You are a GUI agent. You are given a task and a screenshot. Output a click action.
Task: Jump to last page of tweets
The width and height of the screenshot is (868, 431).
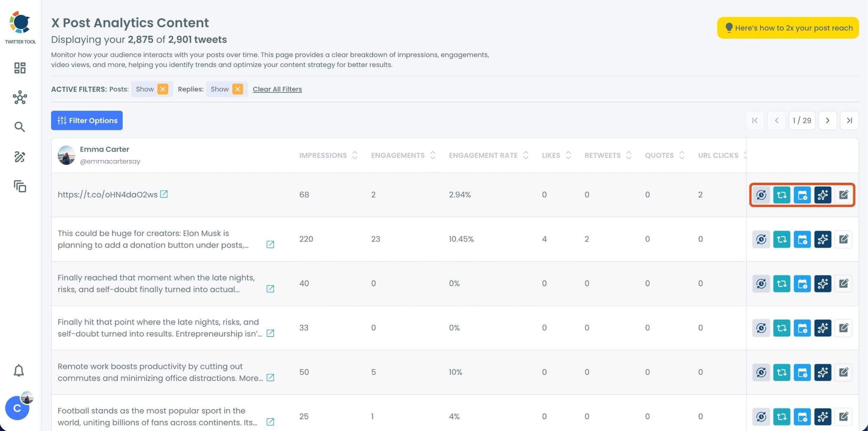[849, 121]
